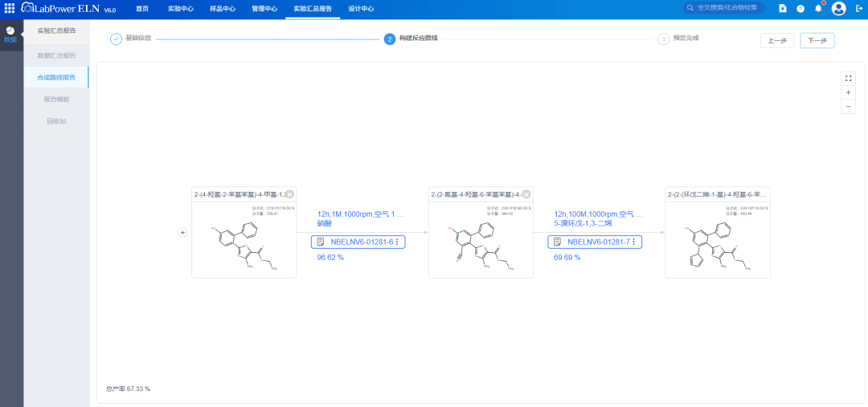868x407 pixels.
Task: Select 数据汇总报告 in sidebar
Action: pyautogui.click(x=56, y=56)
